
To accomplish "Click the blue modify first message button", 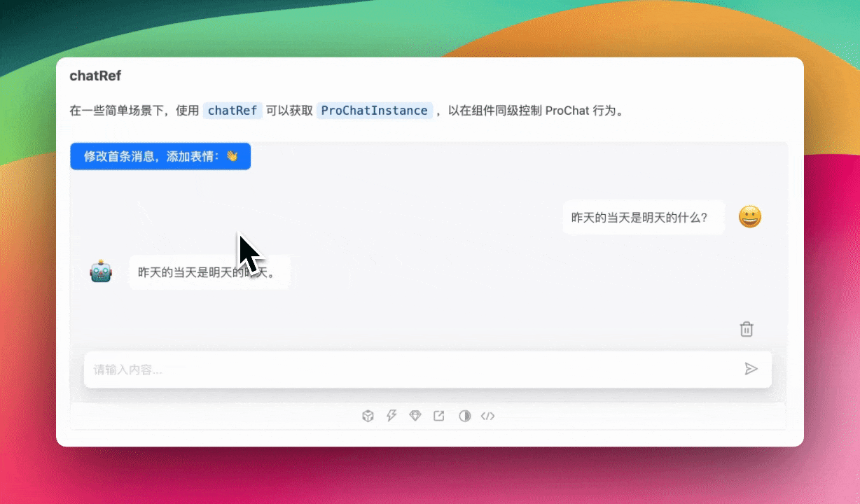I will click(160, 157).
